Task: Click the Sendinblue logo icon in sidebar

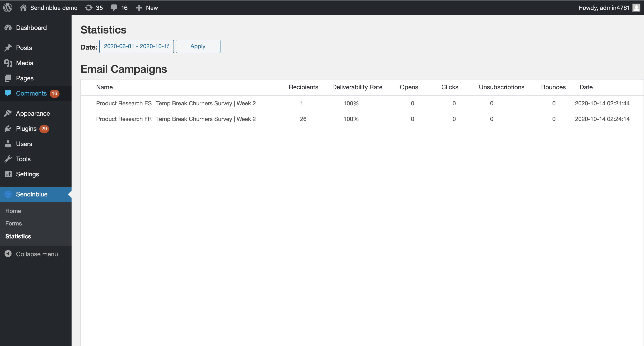Action: pyautogui.click(x=8, y=194)
